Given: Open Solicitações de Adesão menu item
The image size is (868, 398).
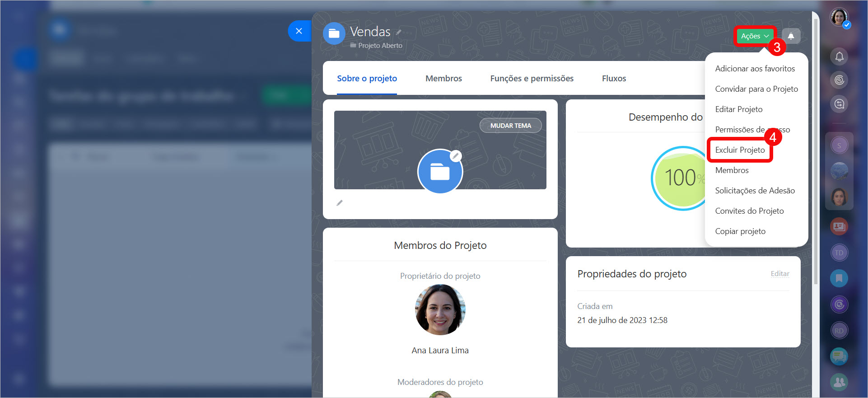Looking at the screenshot, I should pos(755,191).
